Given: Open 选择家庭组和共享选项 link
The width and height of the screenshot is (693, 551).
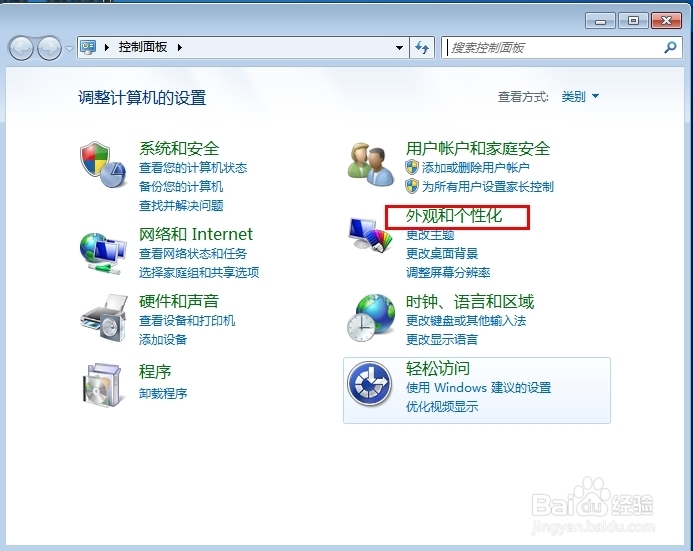Looking at the screenshot, I should pyautogui.click(x=199, y=272).
